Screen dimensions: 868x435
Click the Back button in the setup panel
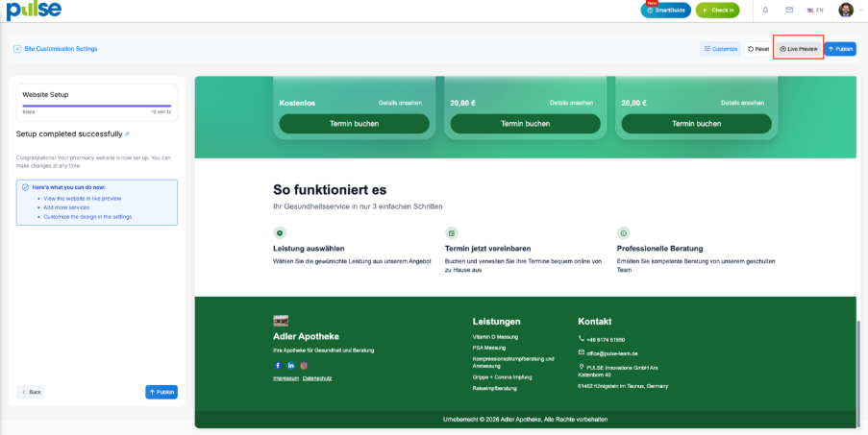(x=31, y=392)
